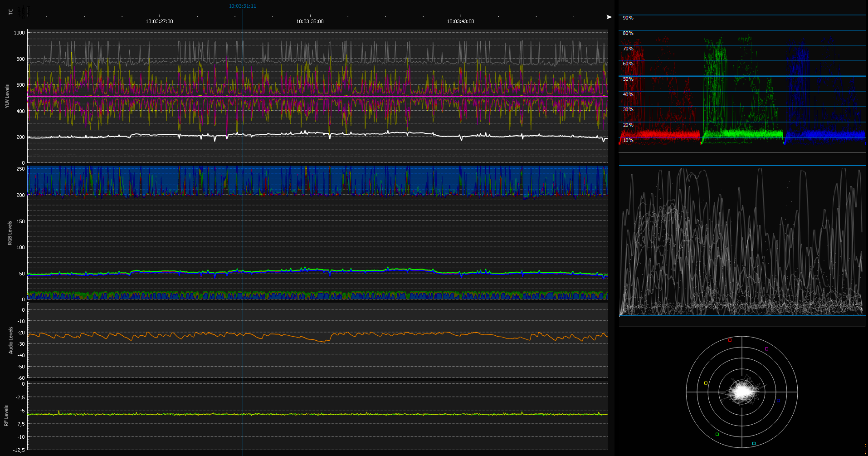Screen dimensions: 868x456
Task: Click the 50% gridline label in RGB parade
Action: [628, 79]
